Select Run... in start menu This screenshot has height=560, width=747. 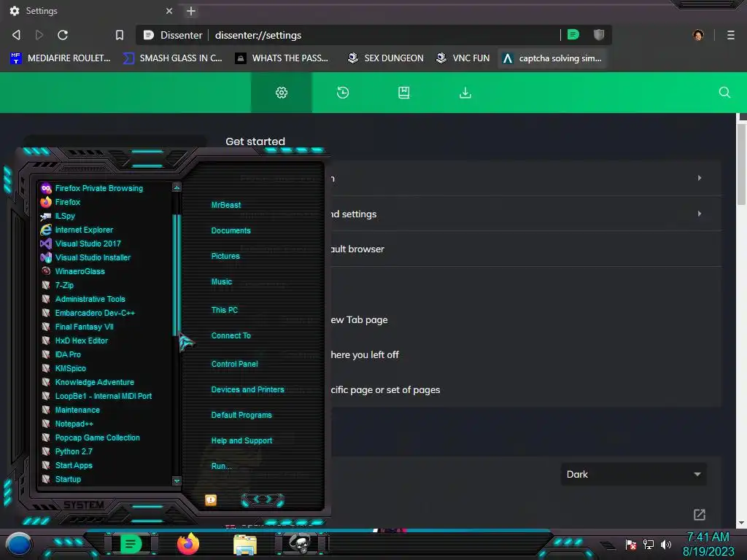[221, 466]
